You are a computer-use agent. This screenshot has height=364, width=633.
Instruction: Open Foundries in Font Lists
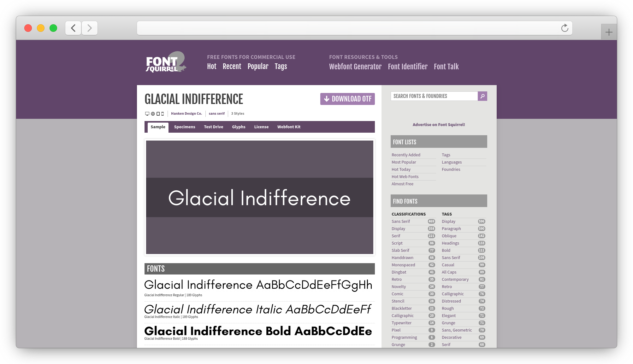point(451,169)
